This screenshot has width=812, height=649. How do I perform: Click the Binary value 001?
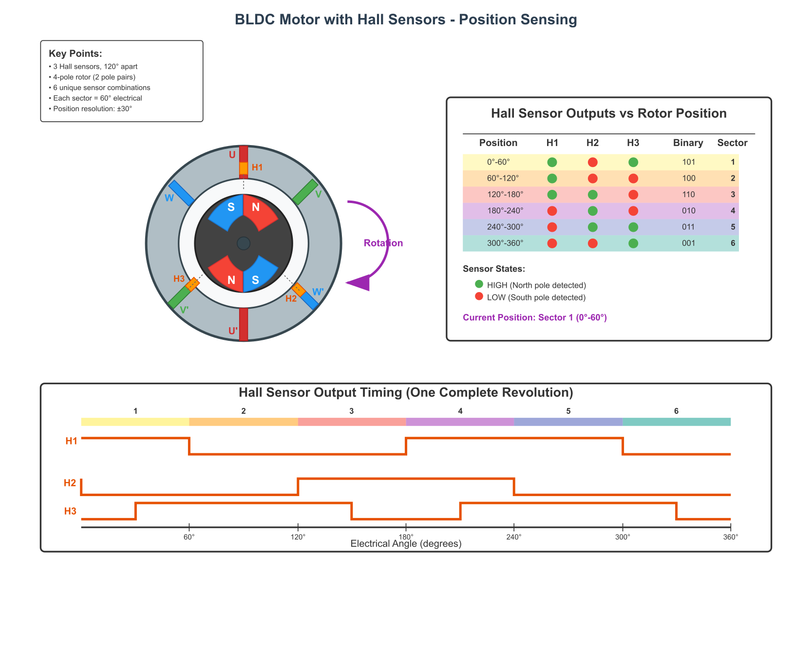click(689, 243)
